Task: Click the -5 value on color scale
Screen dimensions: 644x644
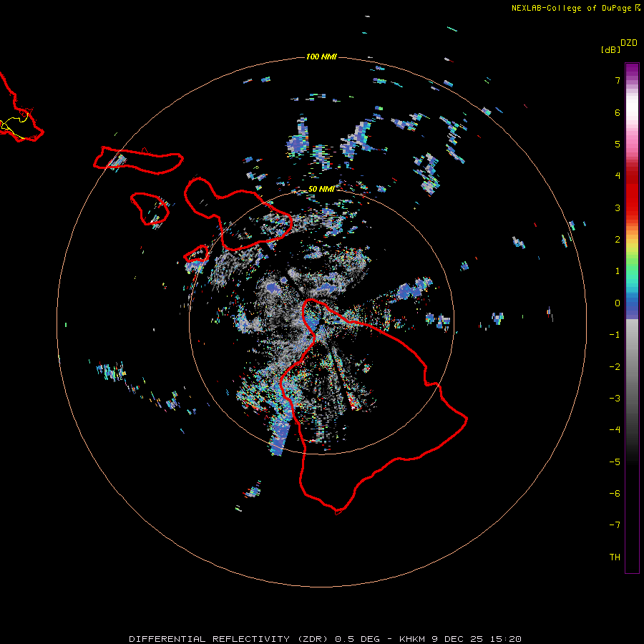Action: pos(615,462)
